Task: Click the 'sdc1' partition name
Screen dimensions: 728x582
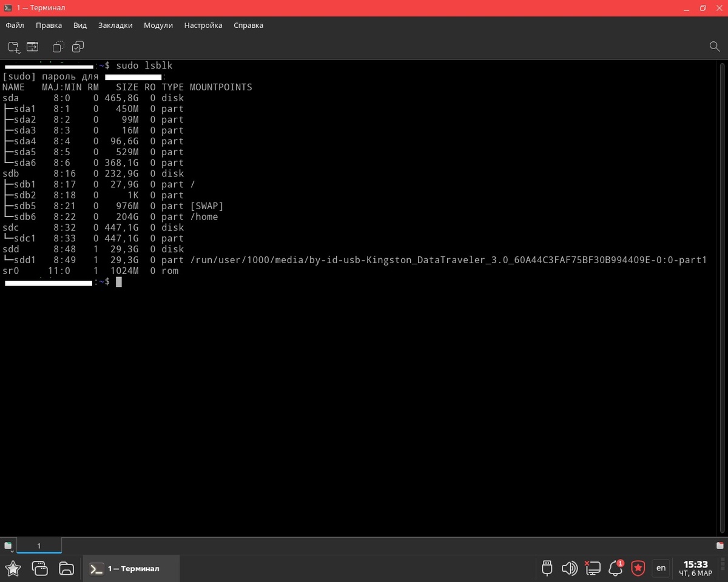Action: [25, 238]
